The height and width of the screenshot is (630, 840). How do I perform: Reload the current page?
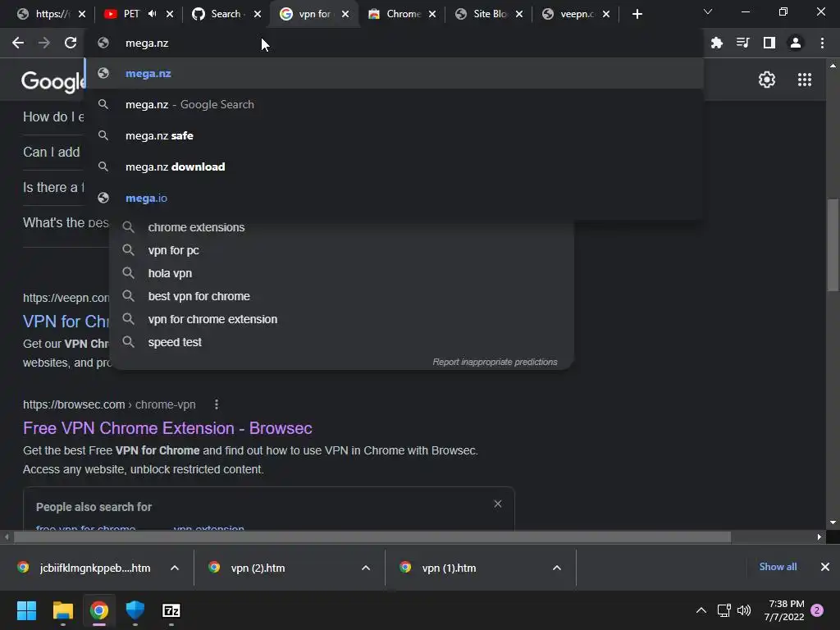coord(71,43)
